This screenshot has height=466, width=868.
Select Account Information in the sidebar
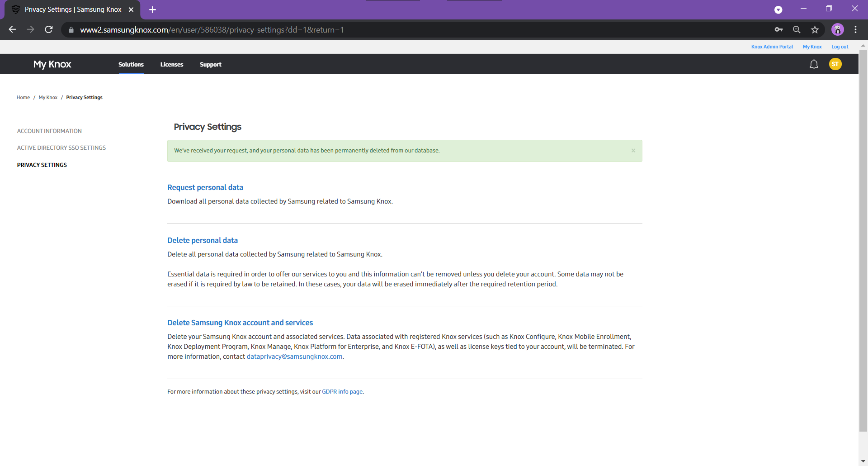[49, 131]
